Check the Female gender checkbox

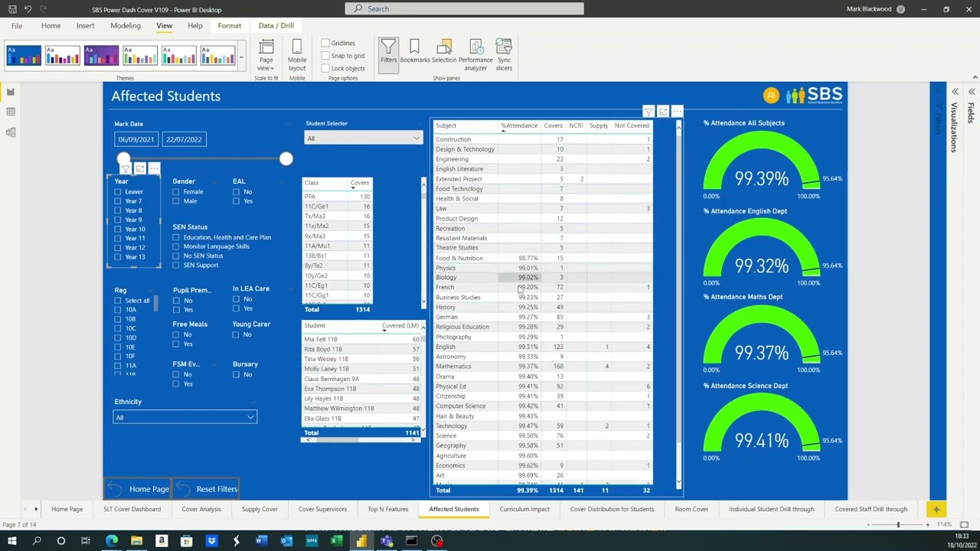tap(176, 192)
